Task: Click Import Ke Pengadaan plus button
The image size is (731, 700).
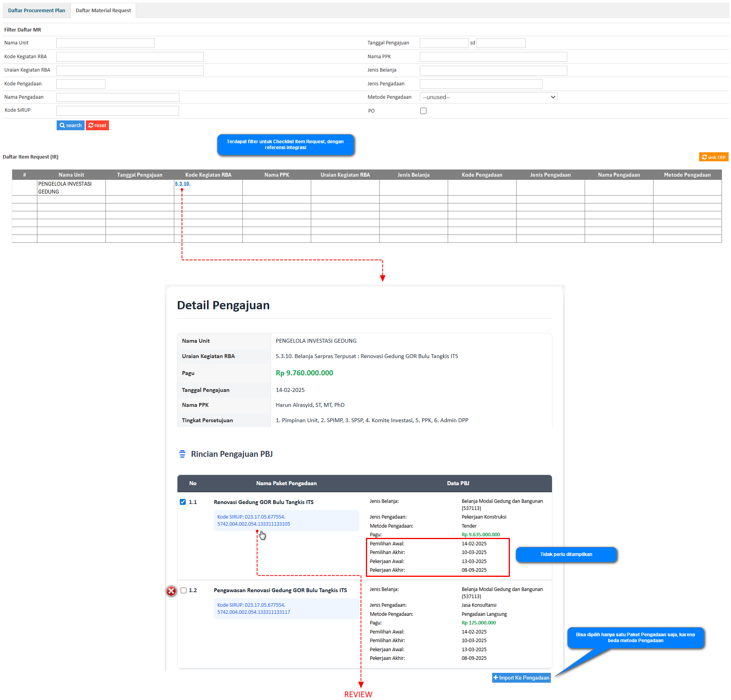Action: [x=521, y=678]
